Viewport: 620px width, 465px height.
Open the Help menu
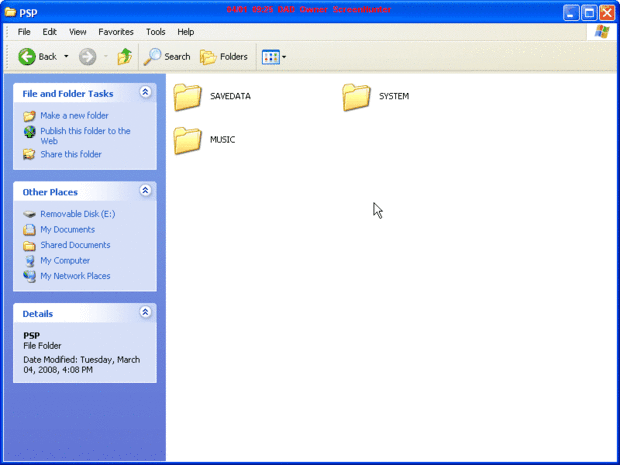185,32
